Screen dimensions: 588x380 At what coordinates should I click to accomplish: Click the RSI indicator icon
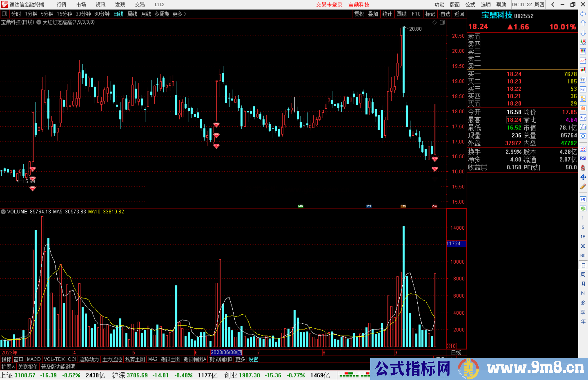(583, 158)
